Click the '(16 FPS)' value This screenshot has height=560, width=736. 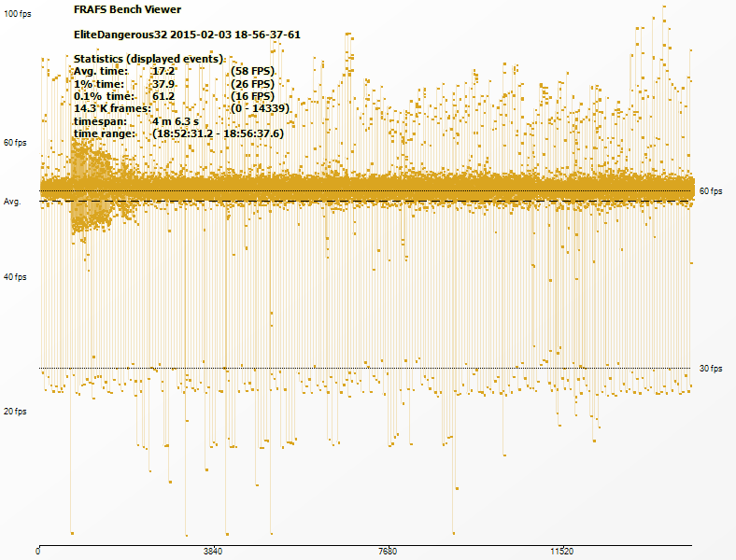[252, 96]
